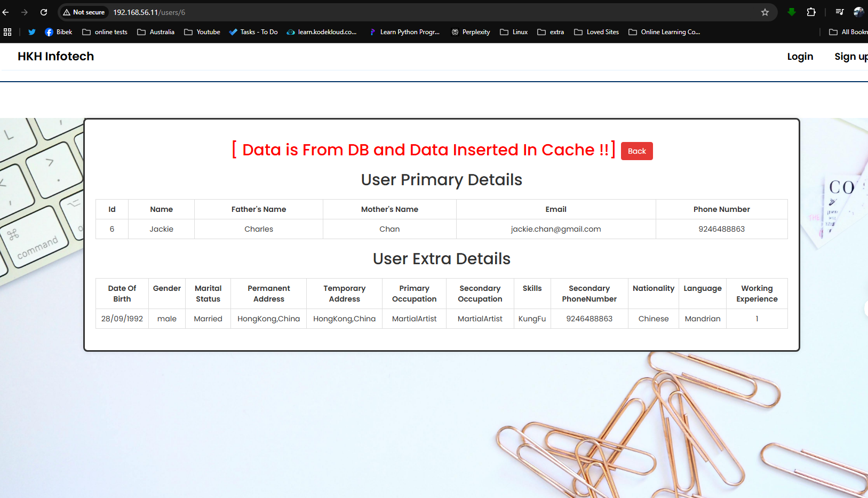Screen dimensions: 868x498
Task: Expand the online tests bookmark folder
Action: (x=105, y=32)
